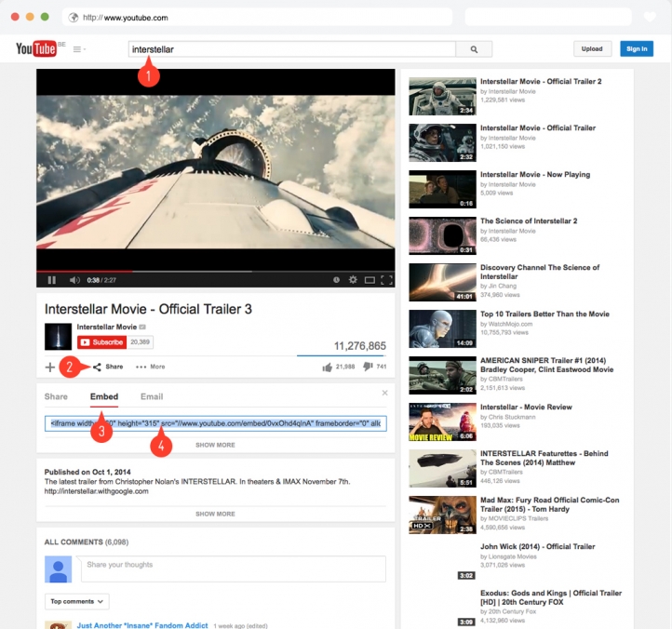
Task: Click the embed iframe code field
Action: (216, 423)
